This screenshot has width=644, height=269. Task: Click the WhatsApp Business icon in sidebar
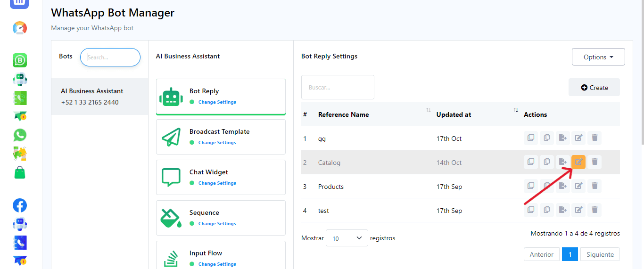pyautogui.click(x=20, y=60)
